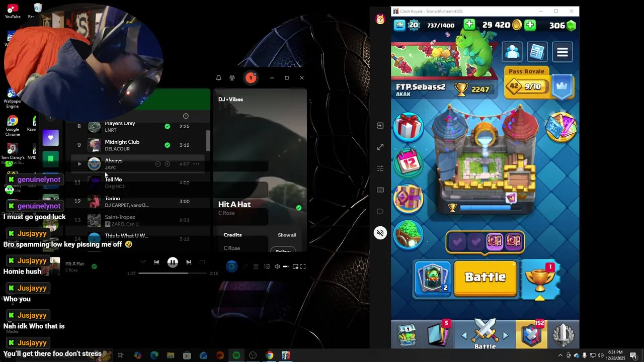
Task: Click the Battle button in Clash Royale
Action: (x=486, y=278)
